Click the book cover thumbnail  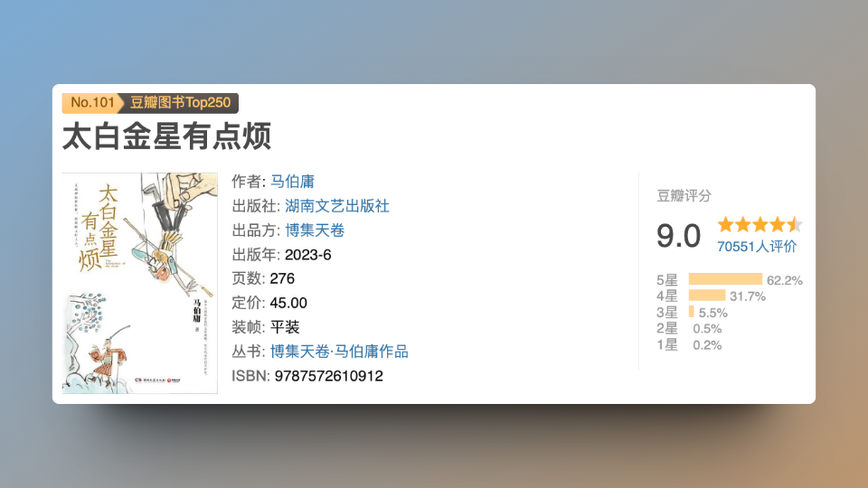pos(139,283)
